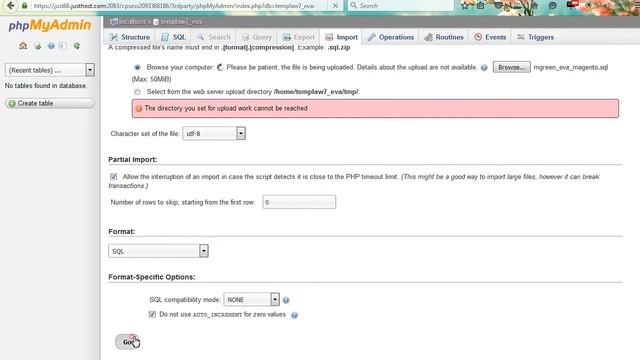Click the database icon before templaw7_eva breadcrumb

coord(156,22)
